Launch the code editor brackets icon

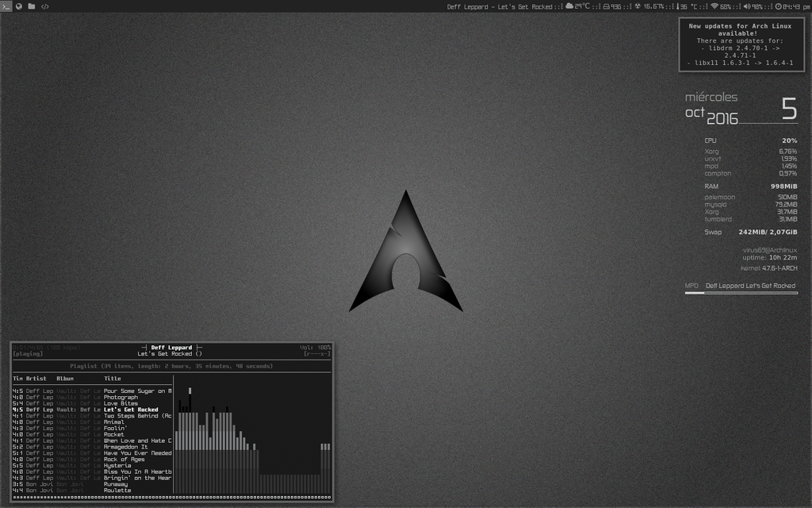(45, 6)
